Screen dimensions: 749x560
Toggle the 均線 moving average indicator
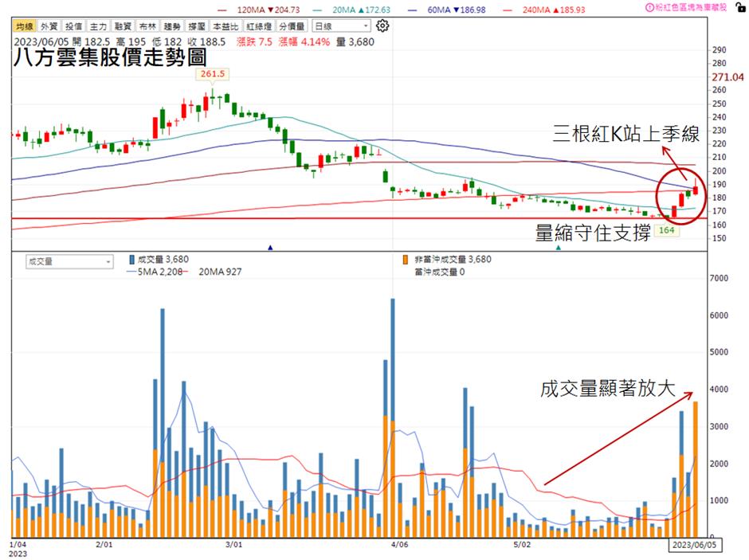click(x=24, y=25)
